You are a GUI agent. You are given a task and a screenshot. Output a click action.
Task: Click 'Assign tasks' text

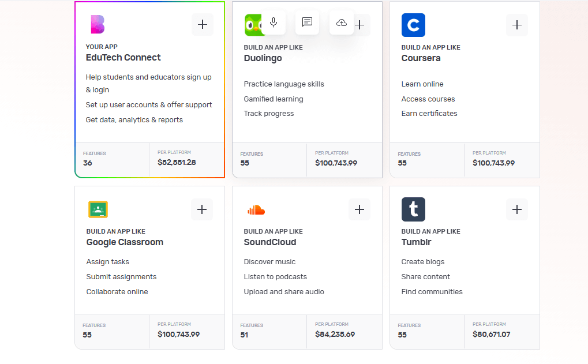click(108, 262)
